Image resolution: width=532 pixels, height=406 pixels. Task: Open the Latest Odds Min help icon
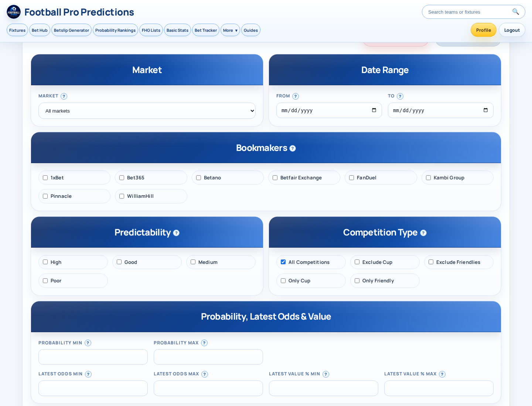click(88, 374)
